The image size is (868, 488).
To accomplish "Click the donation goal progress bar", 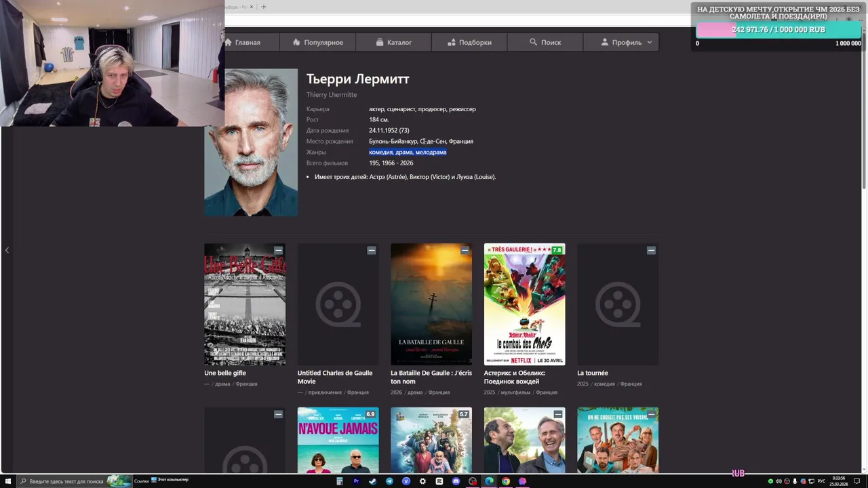I will 778,30.
